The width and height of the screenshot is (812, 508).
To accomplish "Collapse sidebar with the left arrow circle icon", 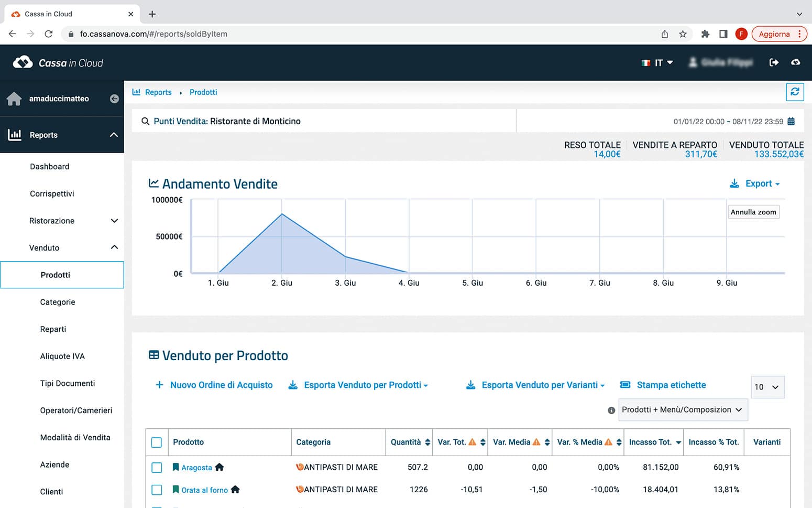I will 114,99.
